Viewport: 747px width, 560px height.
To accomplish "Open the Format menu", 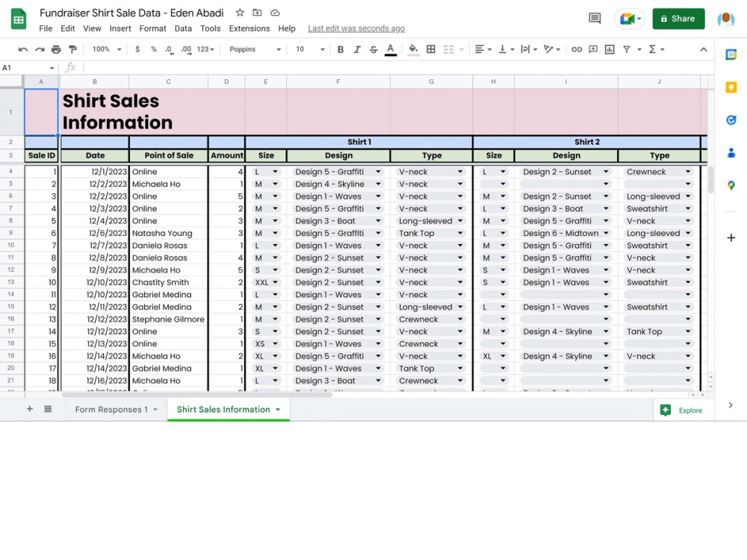I will coord(152,28).
